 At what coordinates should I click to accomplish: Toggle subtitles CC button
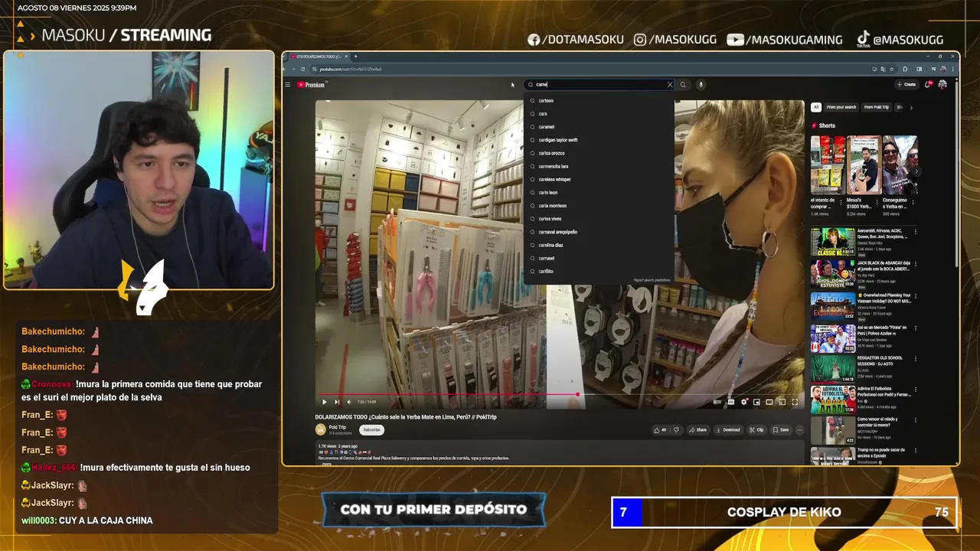coord(731,402)
